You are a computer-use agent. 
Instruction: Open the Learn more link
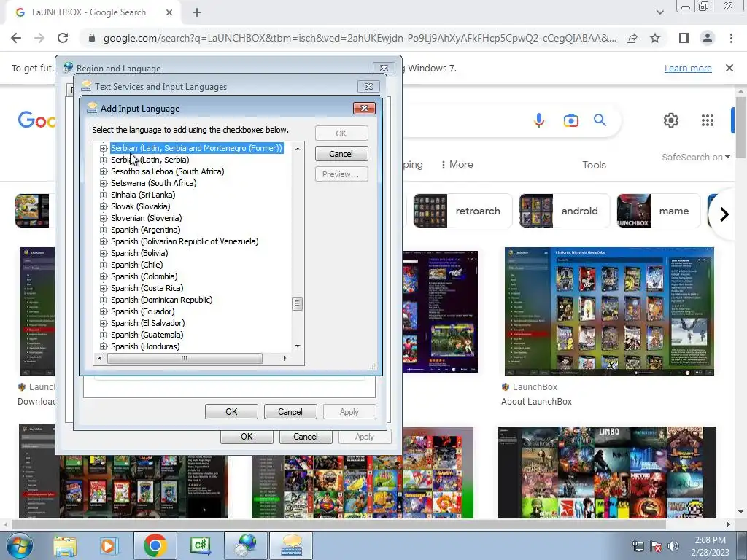pyautogui.click(x=688, y=68)
